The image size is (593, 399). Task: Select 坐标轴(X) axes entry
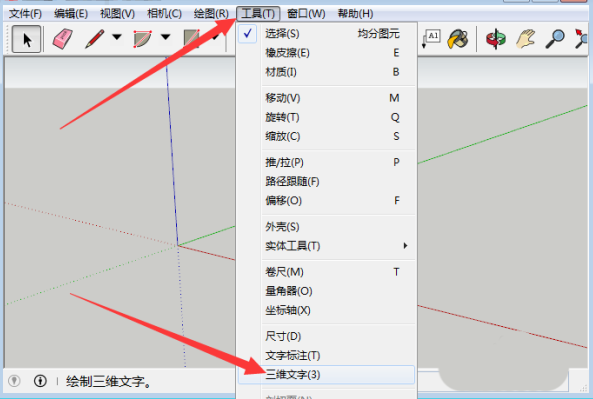tap(326, 310)
